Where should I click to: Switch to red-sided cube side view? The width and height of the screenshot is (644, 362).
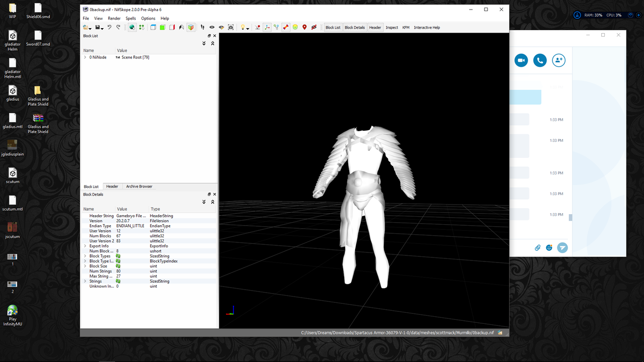tap(172, 27)
